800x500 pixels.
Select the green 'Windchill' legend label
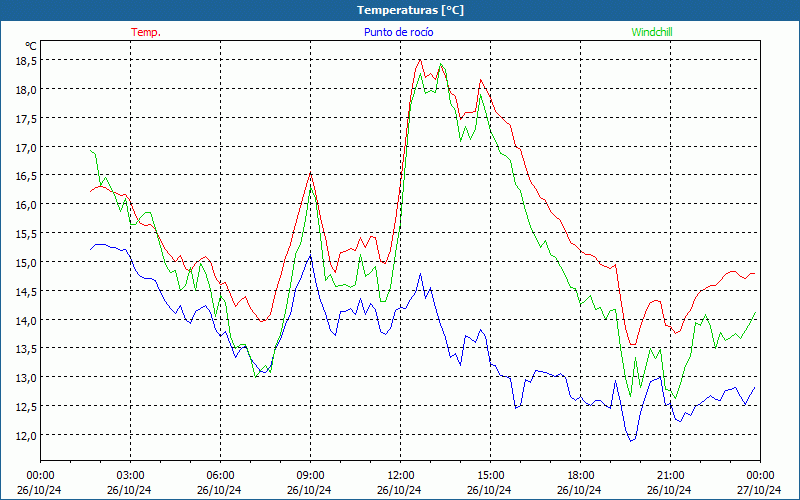tap(652, 32)
